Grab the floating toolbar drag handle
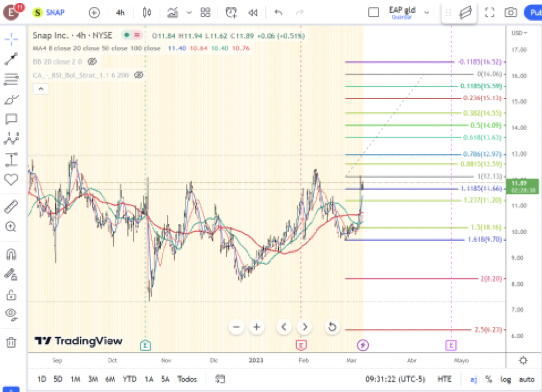 448,13
